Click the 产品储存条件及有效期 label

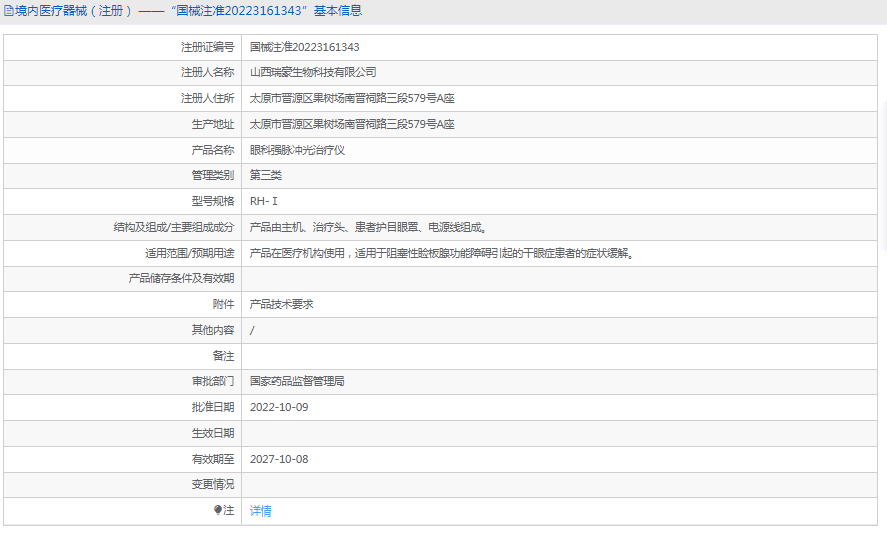(x=181, y=278)
